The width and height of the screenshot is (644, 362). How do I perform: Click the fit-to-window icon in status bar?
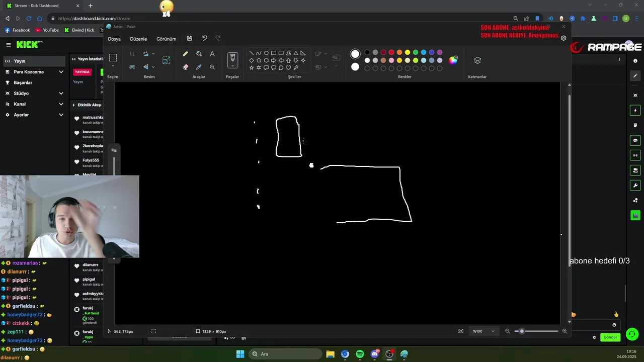click(x=461, y=331)
